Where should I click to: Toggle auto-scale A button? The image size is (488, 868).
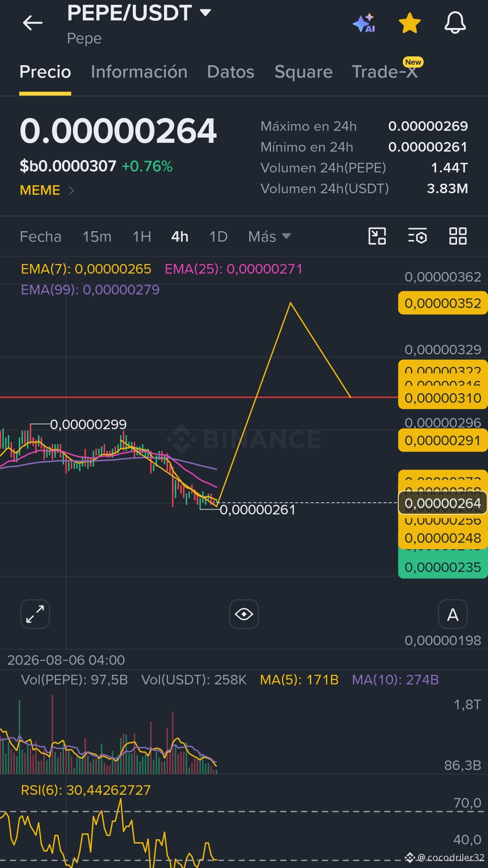[x=453, y=614]
